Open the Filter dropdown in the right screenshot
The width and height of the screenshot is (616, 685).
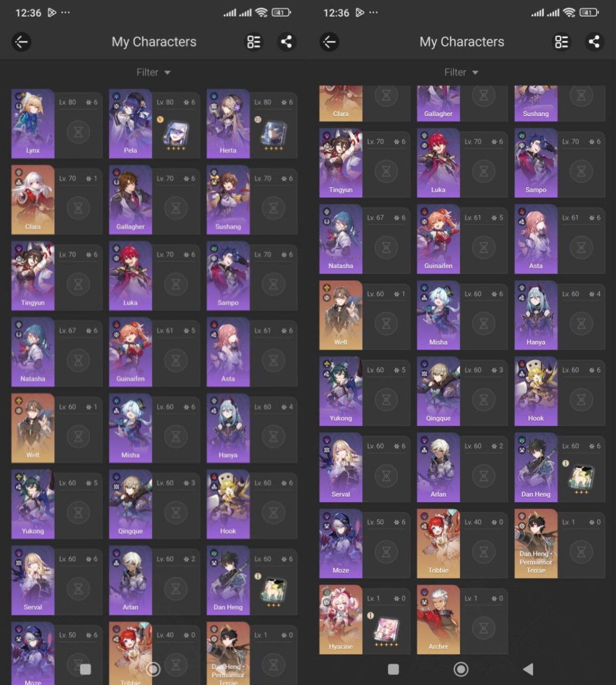coord(461,72)
